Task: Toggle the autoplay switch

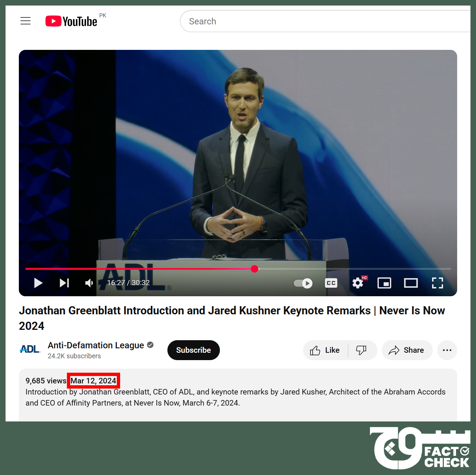Action: click(303, 283)
